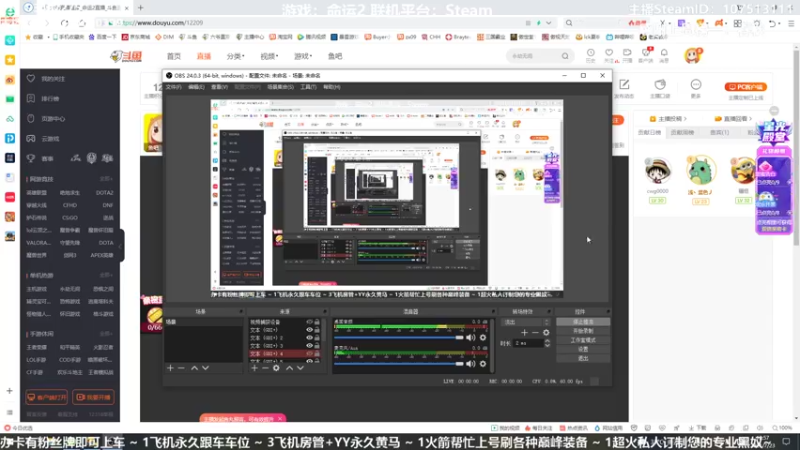Viewport: 800px width, 450px height.
Task: Toggle lock on 文本 (GDI+) source
Action: (317, 330)
